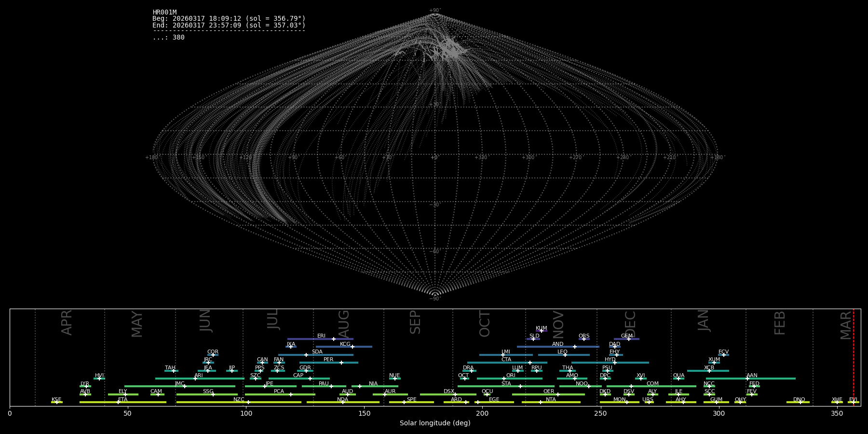
Task: Click the PCA shower label
Action: pos(279,392)
